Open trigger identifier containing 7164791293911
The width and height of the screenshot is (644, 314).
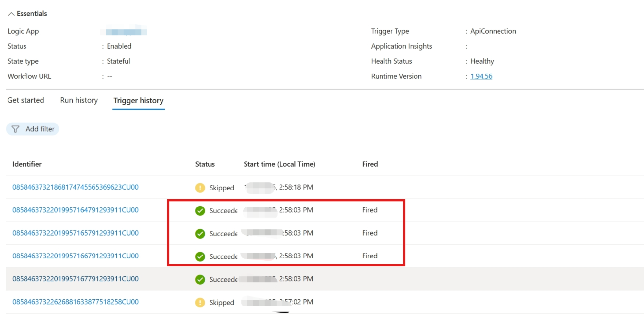coord(75,210)
